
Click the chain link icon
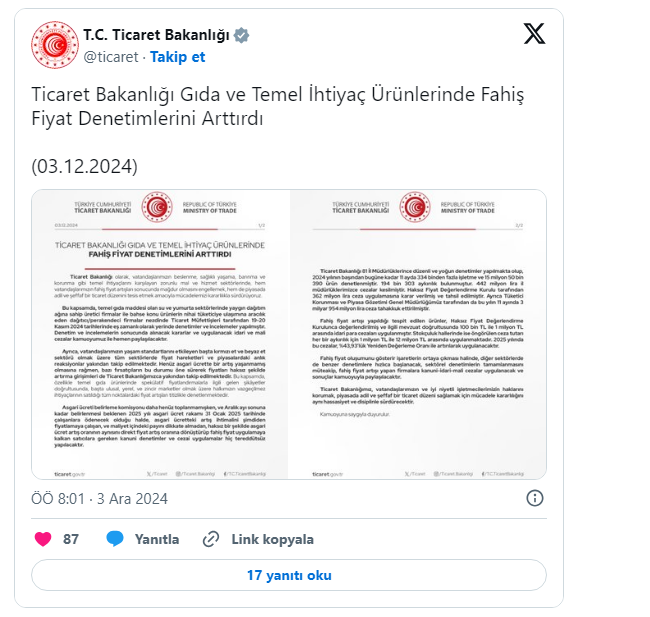(211, 539)
